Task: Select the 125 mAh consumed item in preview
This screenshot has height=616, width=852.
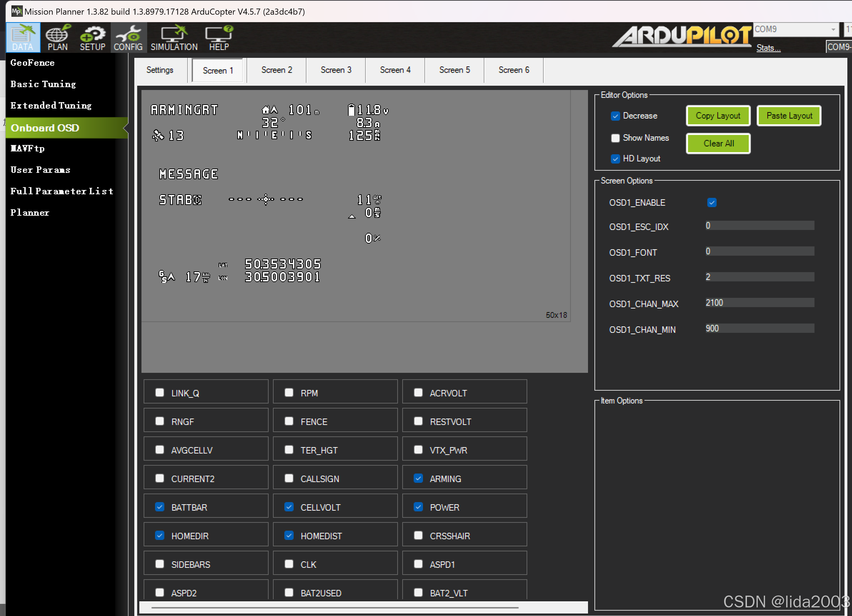Action: tap(364, 135)
